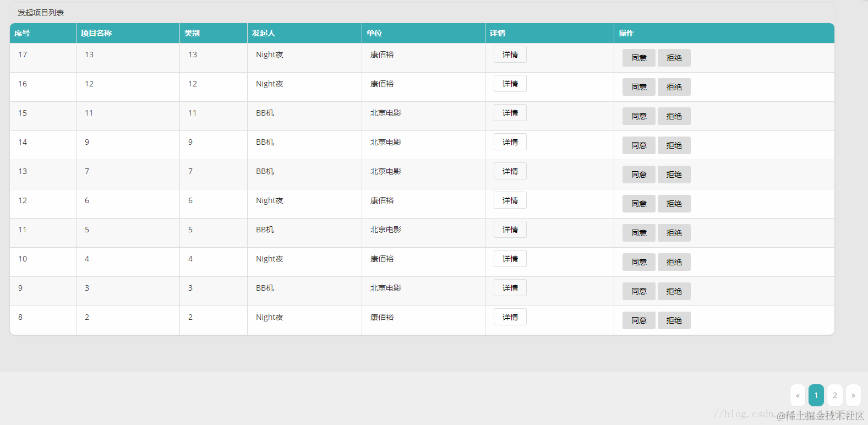Reject row 11 with 拒绝
This screenshot has width=868, height=425.
[x=674, y=233]
